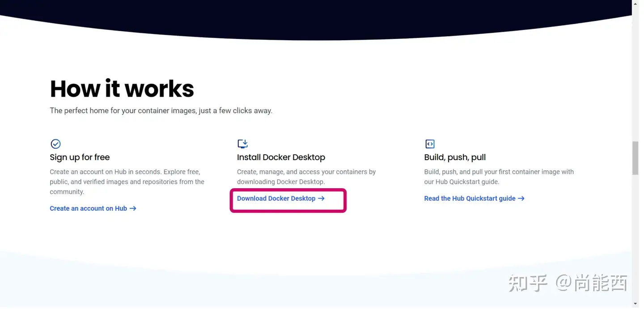Image resolution: width=644 pixels, height=309 pixels.
Task: Click the checkmark icon above Sign up for free
Action: 55,144
